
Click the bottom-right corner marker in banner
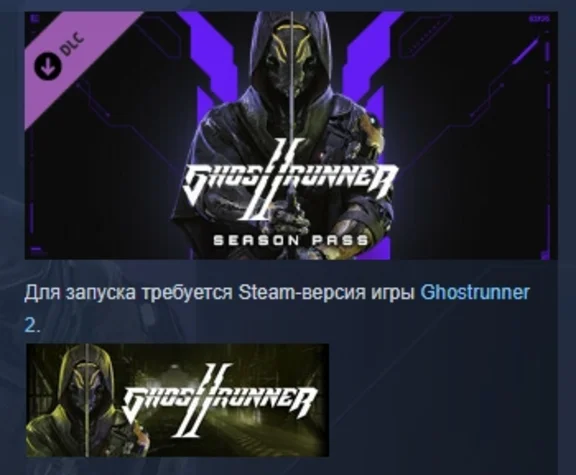coord(545,254)
